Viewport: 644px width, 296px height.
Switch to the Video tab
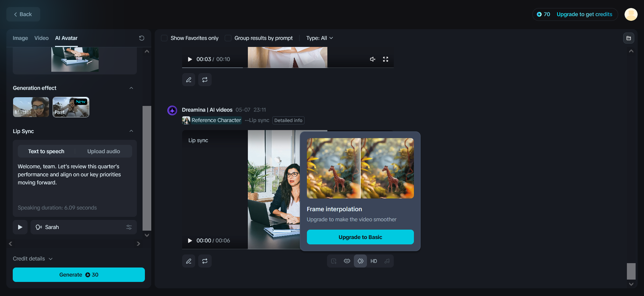point(42,38)
